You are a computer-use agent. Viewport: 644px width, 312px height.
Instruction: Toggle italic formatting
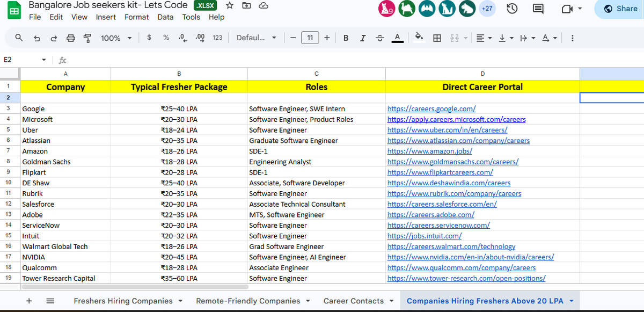pyautogui.click(x=363, y=38)
